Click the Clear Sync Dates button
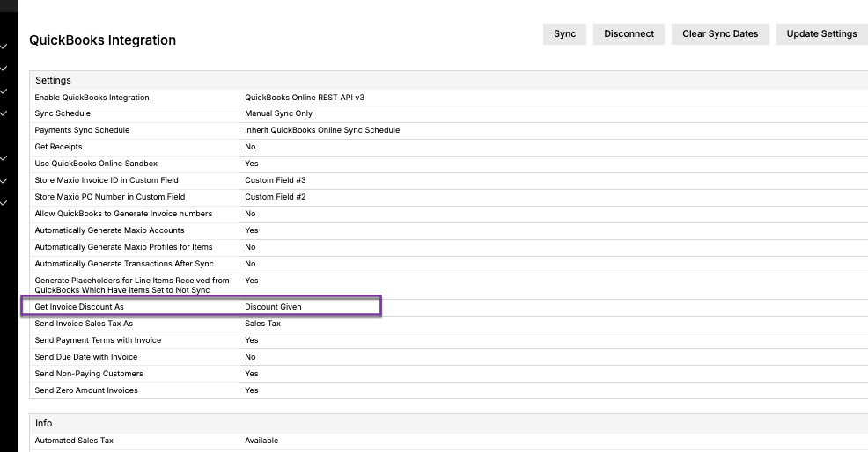 pyautogui.click(x=720, y=33)
